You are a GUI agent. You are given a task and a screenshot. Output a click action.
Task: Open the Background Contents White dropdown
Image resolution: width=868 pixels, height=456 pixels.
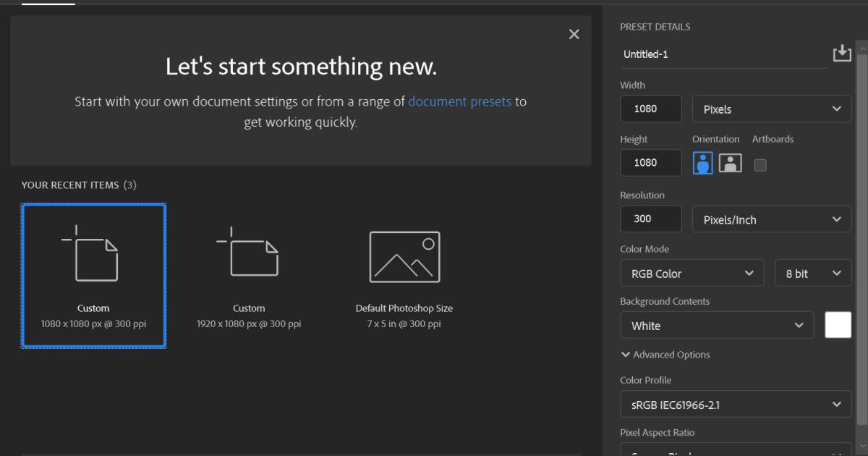(718, 326)
